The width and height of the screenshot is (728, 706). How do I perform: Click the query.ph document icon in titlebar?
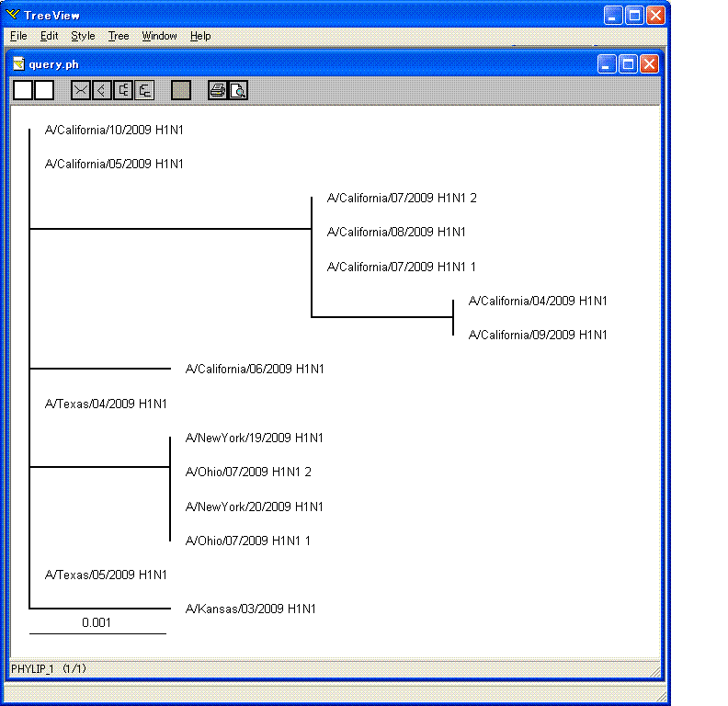point(18,64)
